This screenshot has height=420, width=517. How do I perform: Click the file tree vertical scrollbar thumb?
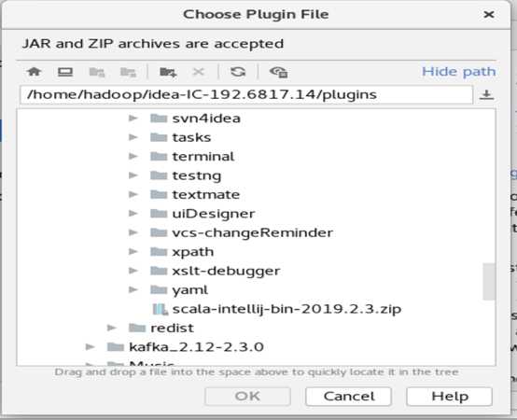[489, 282]
